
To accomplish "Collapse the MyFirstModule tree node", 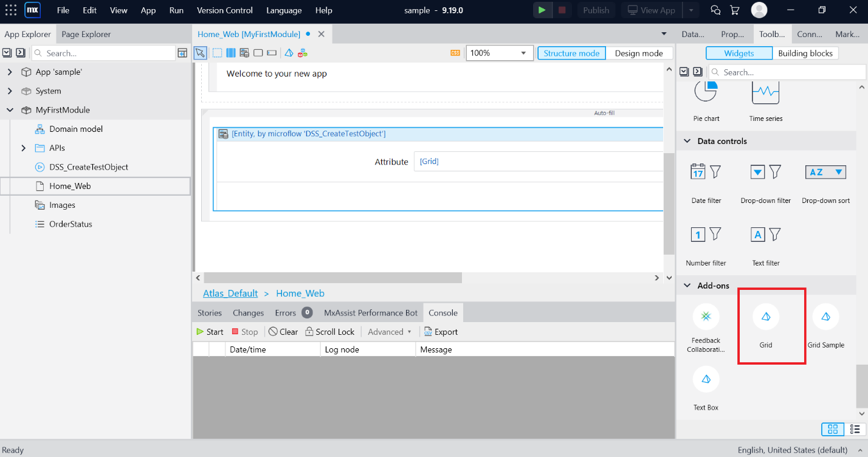I will tap(10, 110).
